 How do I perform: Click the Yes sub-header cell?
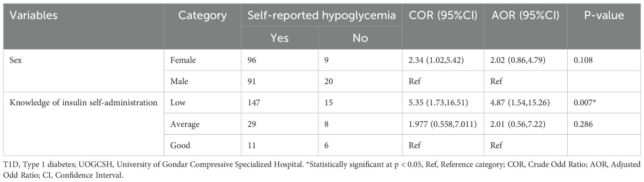(280, 38)
